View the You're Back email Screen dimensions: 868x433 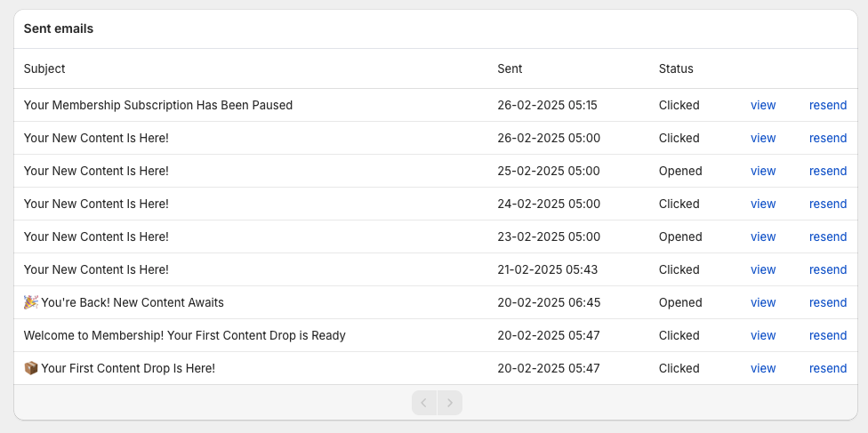[763, 302]
